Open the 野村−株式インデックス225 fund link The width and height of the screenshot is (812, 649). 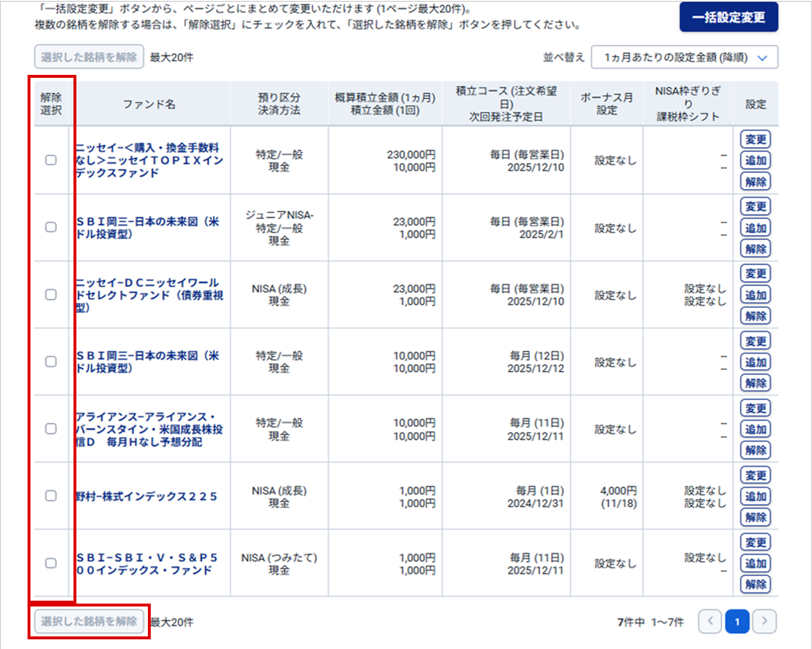tap(146, 496)
